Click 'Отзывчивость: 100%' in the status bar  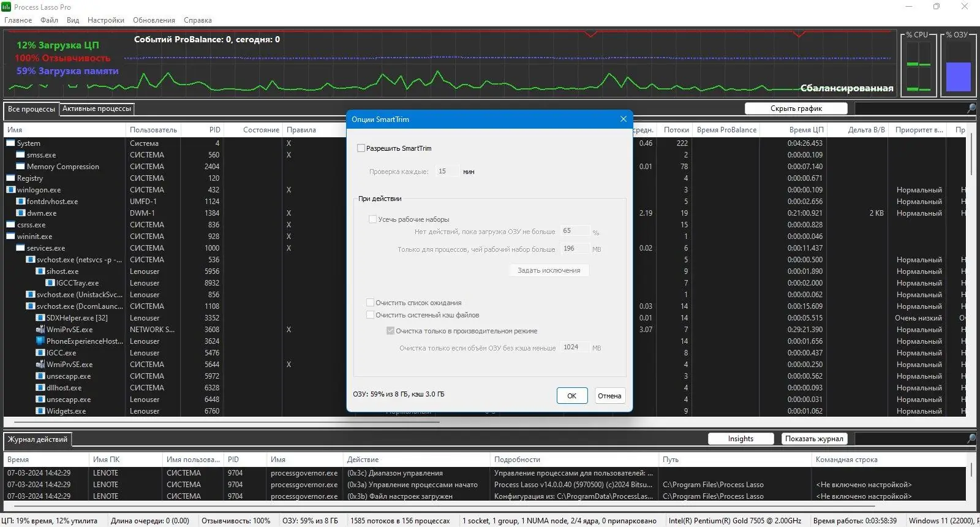pyautogui.click(x=236, y=521)
